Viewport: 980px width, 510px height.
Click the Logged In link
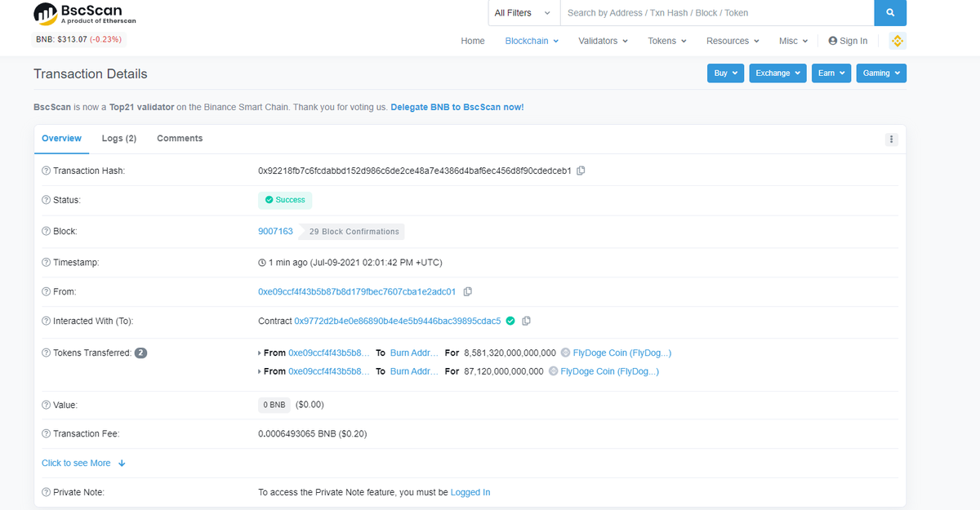tap(470, 493)
